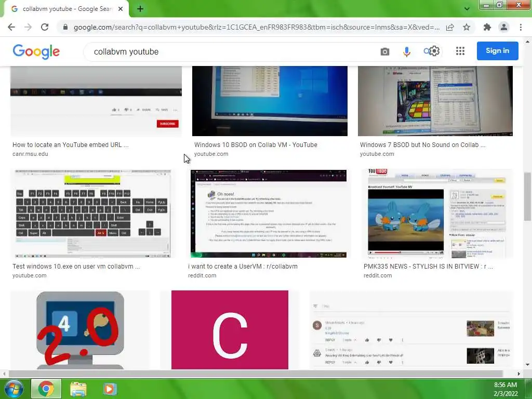Open quick settings gear icon
This screenshot has height=399, width=532.
click(434, 51)
